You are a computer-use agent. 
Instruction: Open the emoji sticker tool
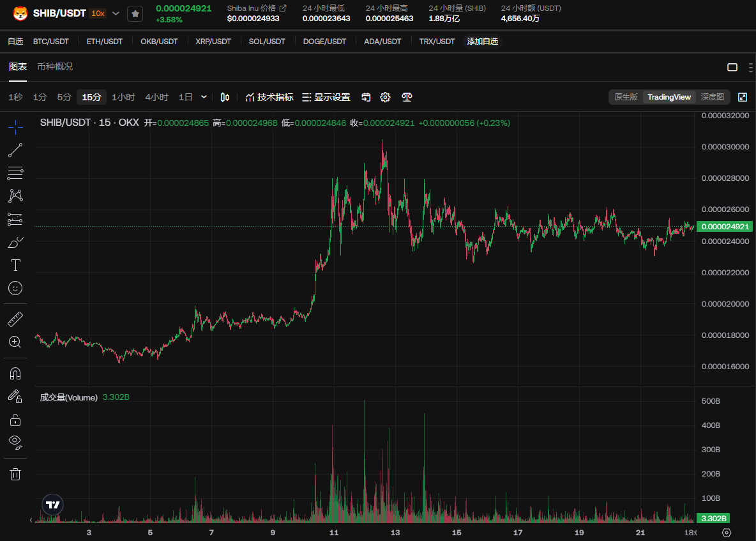(x=15, y=288)
